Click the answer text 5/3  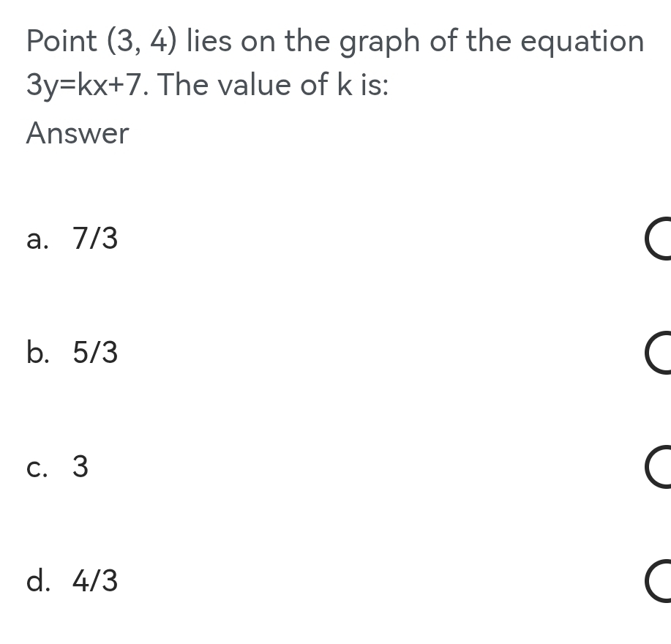pos(95,353)
